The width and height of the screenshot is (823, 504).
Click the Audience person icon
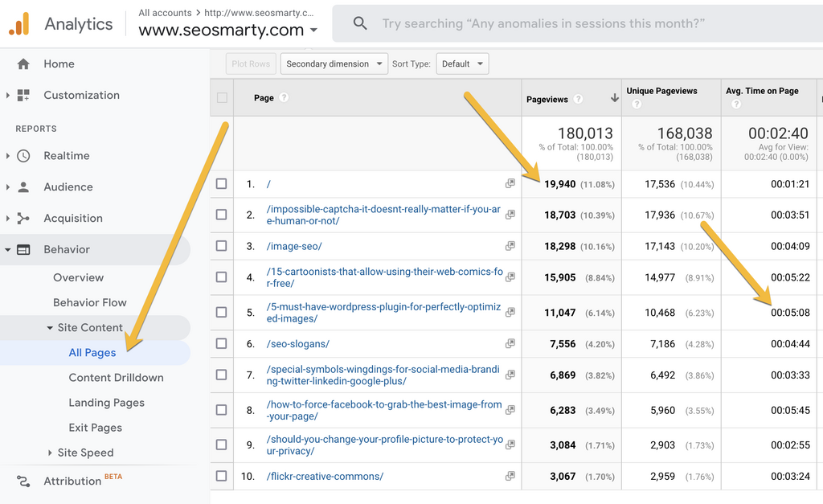pyautogui.click(x=23, y=187)
